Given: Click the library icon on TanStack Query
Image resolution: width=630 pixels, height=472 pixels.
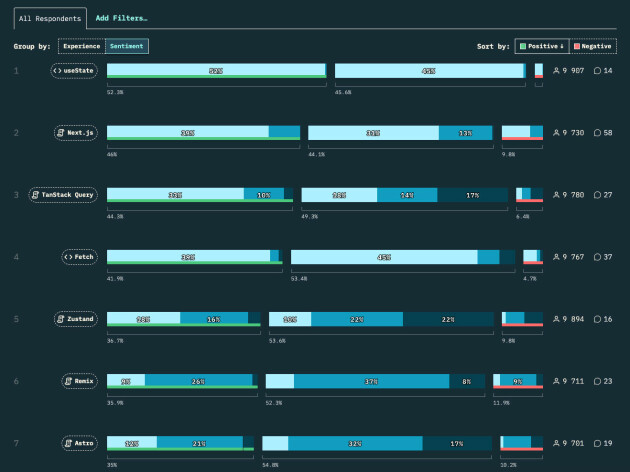Looking at the screenshot, I should click(x=35, y=195).
